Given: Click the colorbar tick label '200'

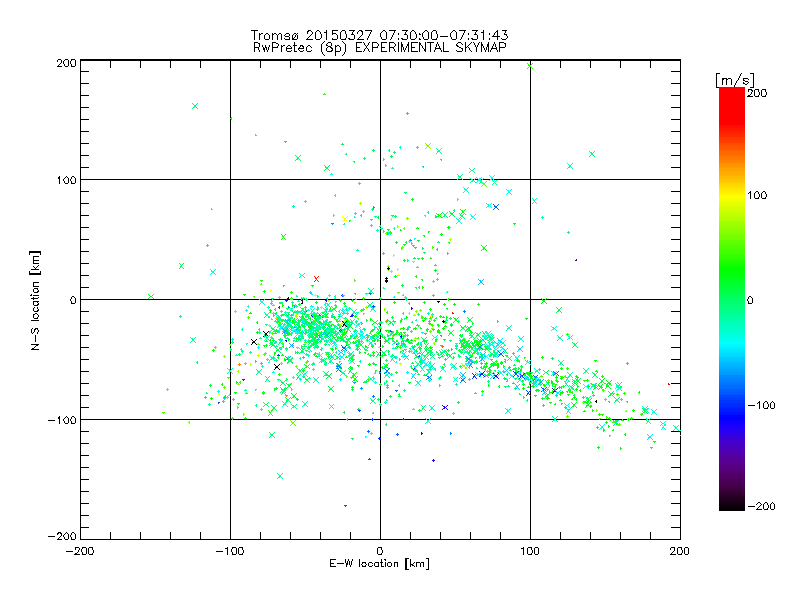Looking at the screenshot, I should [757, 93].
